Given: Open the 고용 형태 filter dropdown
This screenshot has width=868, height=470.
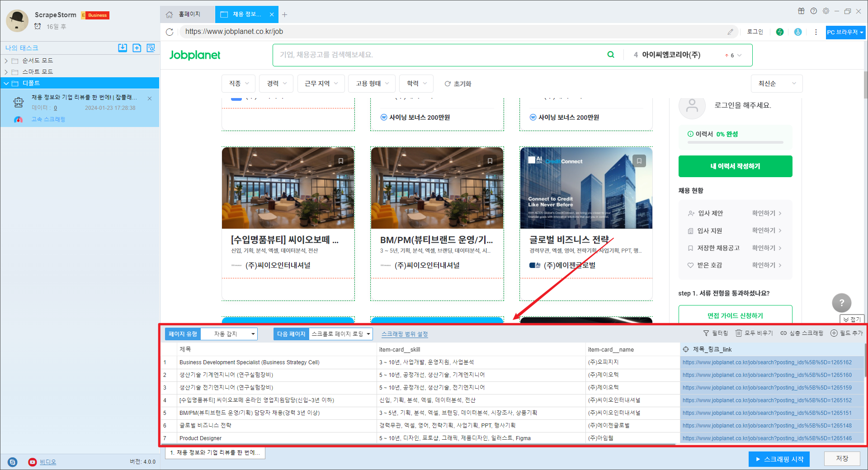Looking at the screenshot, I should coord(372,84).
